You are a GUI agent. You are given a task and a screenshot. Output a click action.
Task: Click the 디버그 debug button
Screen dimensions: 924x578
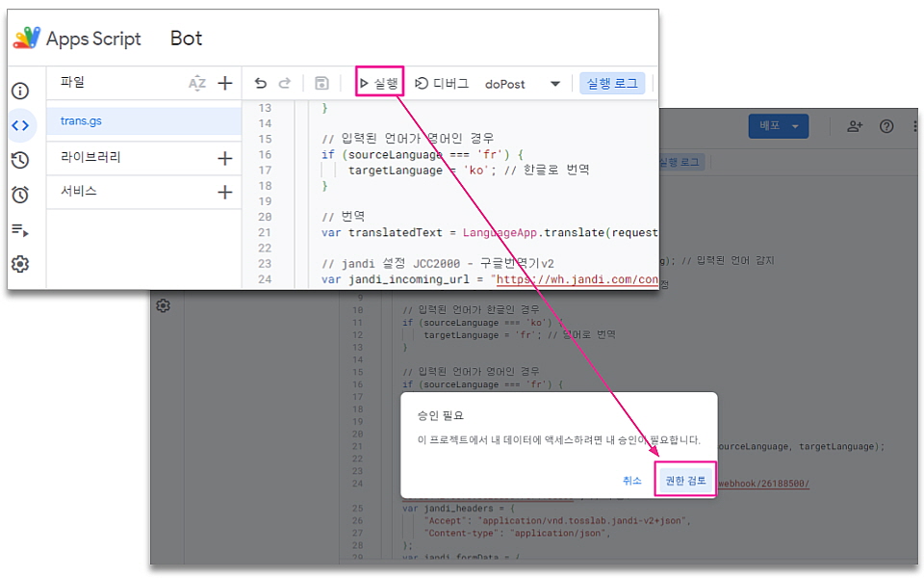pyautogui.click(x=442, y=84)
